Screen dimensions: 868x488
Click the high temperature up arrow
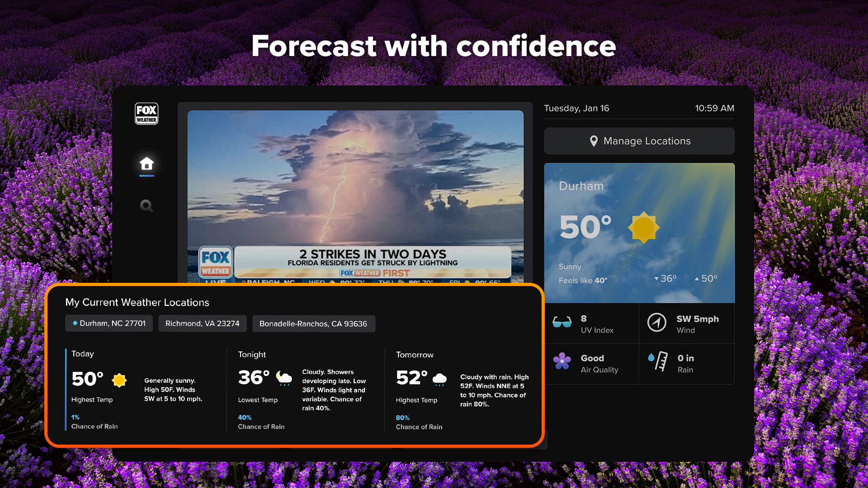(697, 278)
